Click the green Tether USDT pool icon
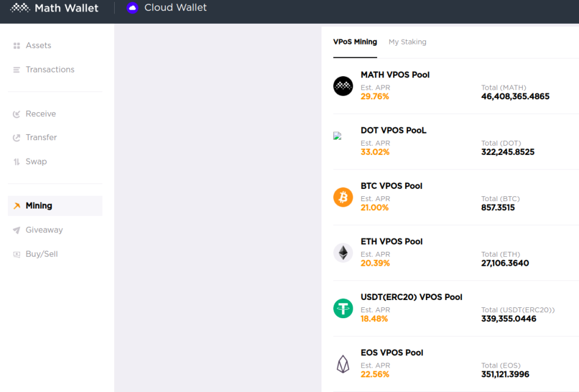Screen dimensions: 579x392 click(343, 308)
